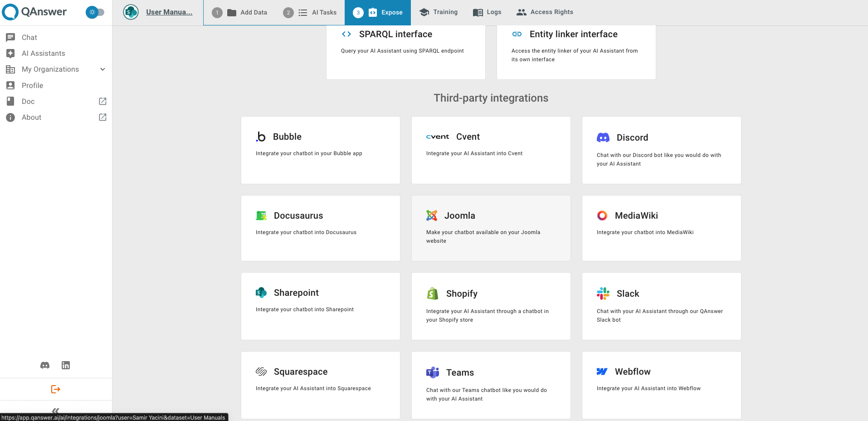Click the Bubble logo icon
868x421 pixels.
pyautogui.click(x=261, y=137)
